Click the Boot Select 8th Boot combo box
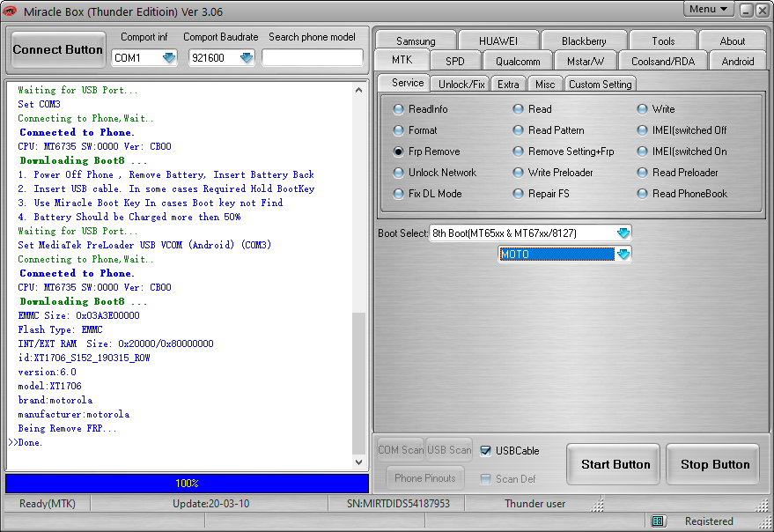The height and width of the screenshot is (532, 774). (530, 233)
